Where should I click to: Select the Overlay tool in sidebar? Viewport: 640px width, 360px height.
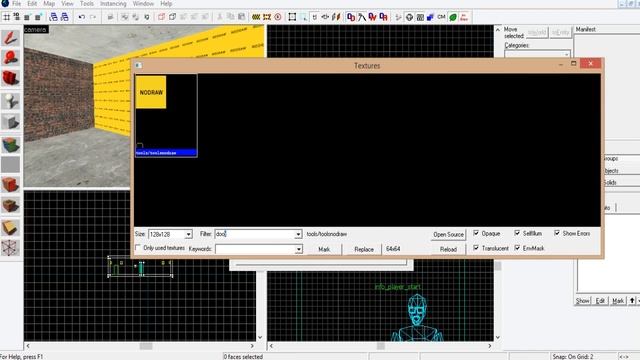point(11,205)
